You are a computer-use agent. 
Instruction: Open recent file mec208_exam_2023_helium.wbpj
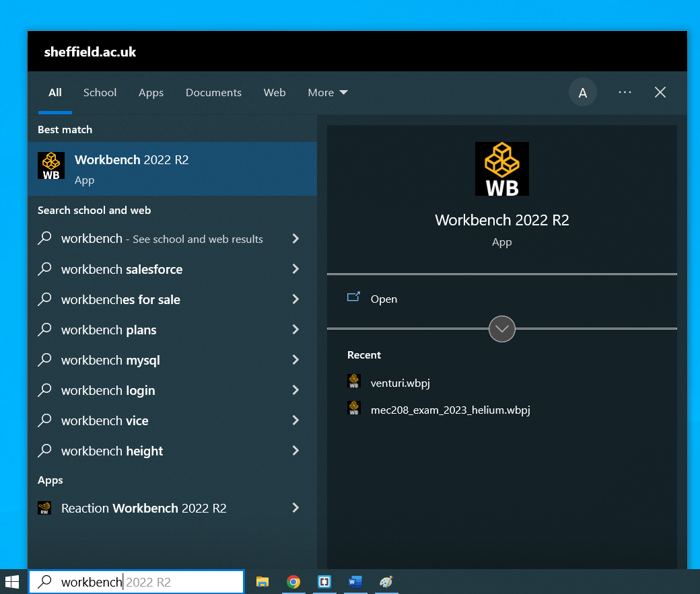[450, 410]
